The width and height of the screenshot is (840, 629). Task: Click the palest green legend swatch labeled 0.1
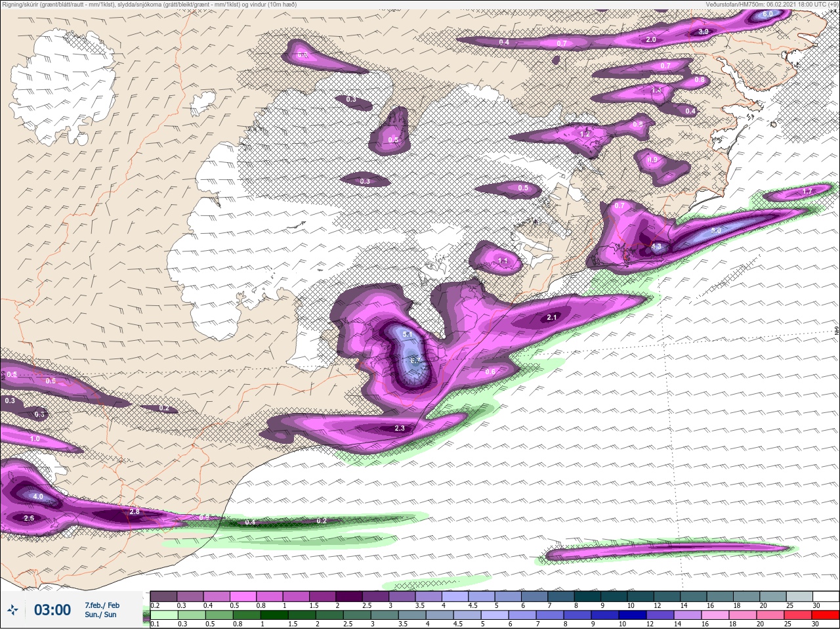coord(163,615)
